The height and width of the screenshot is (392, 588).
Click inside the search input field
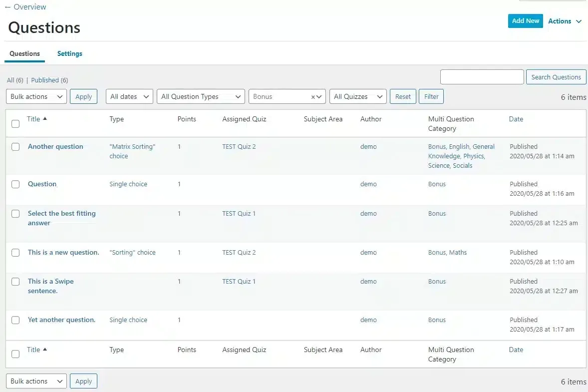[x=481, y=77]
